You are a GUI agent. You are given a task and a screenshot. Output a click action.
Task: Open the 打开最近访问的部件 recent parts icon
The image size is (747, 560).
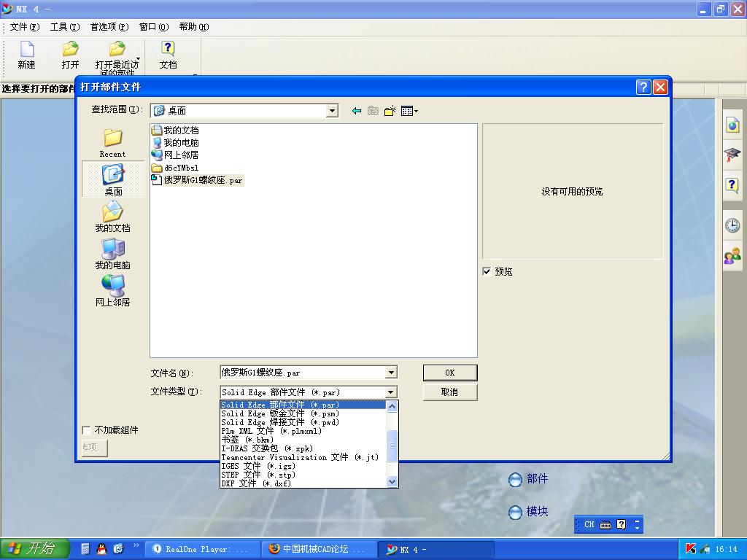(117, 57)
